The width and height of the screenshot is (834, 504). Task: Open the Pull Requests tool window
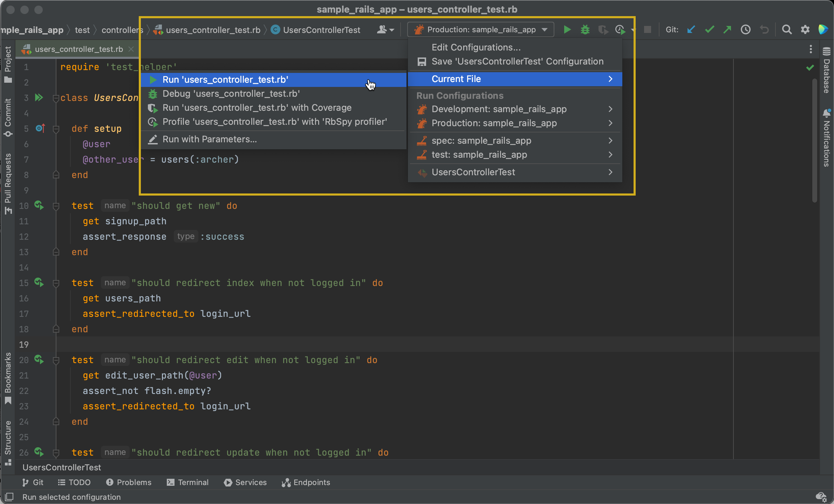tap(8, 183)
